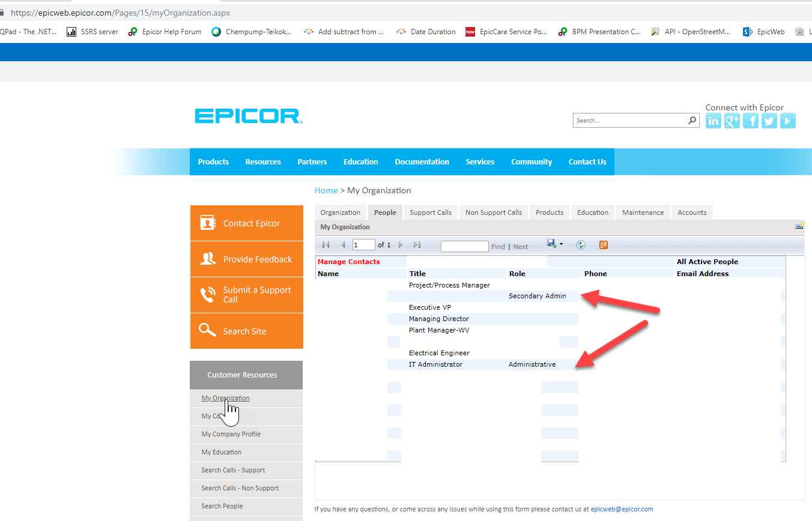
Task: Refresh the report with green arrows icon
Action: 580,244
